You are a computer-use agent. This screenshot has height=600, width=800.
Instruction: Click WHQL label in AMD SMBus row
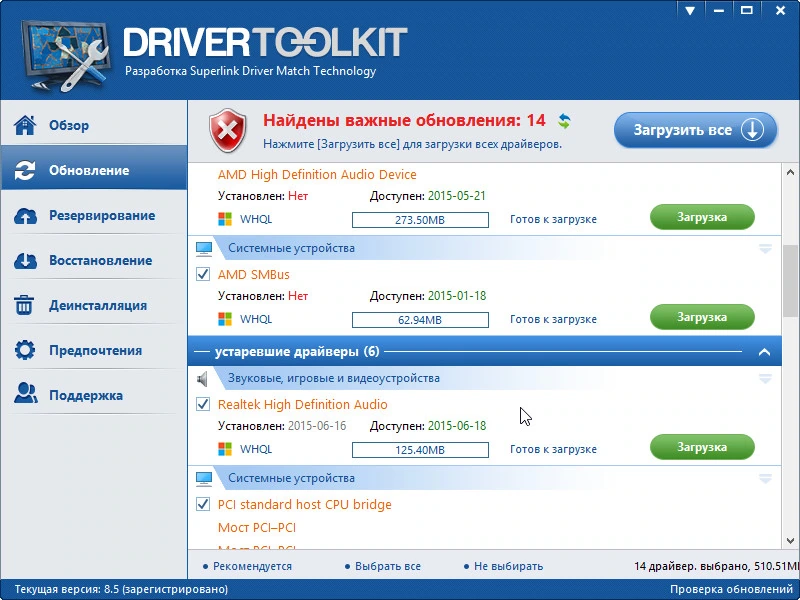[x=256, y=319]
